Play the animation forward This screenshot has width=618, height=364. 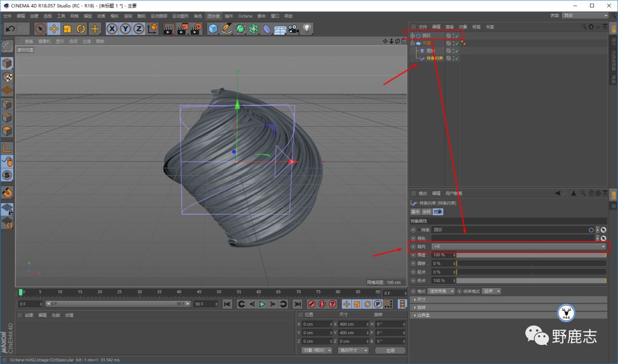pyautogui.click(x=262, y=304)
